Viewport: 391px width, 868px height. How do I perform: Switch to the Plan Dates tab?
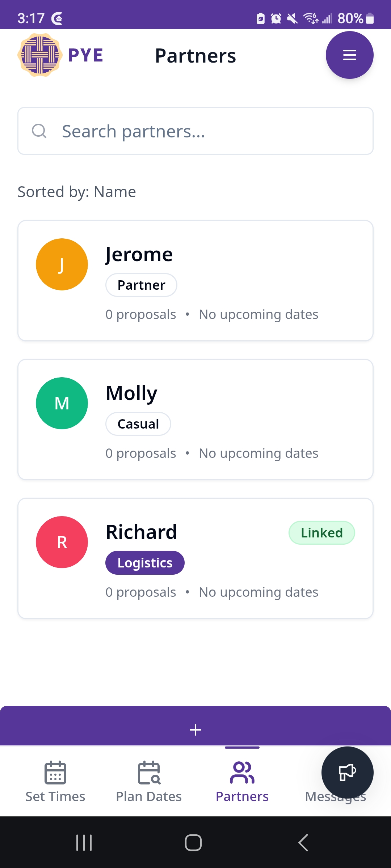(149, 781)
